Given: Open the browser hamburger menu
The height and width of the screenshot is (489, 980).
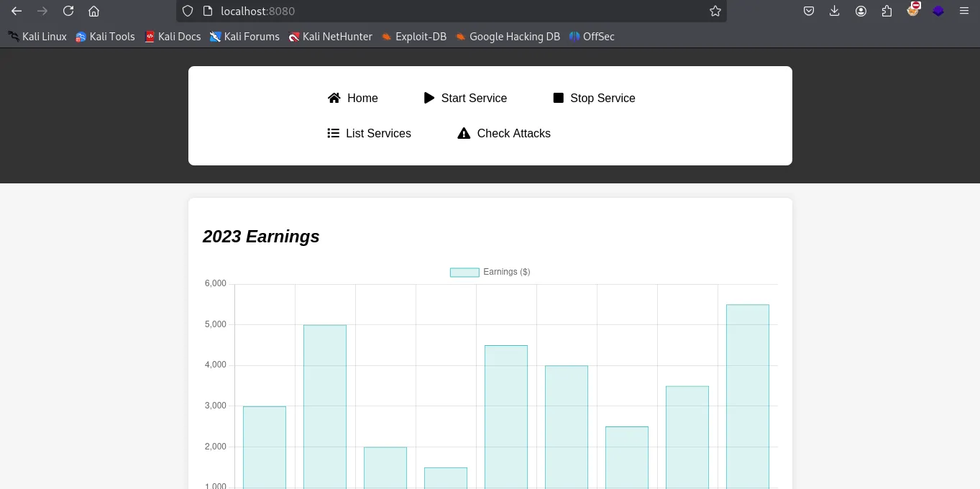Looking at the screenshot, I should point(964,11).
